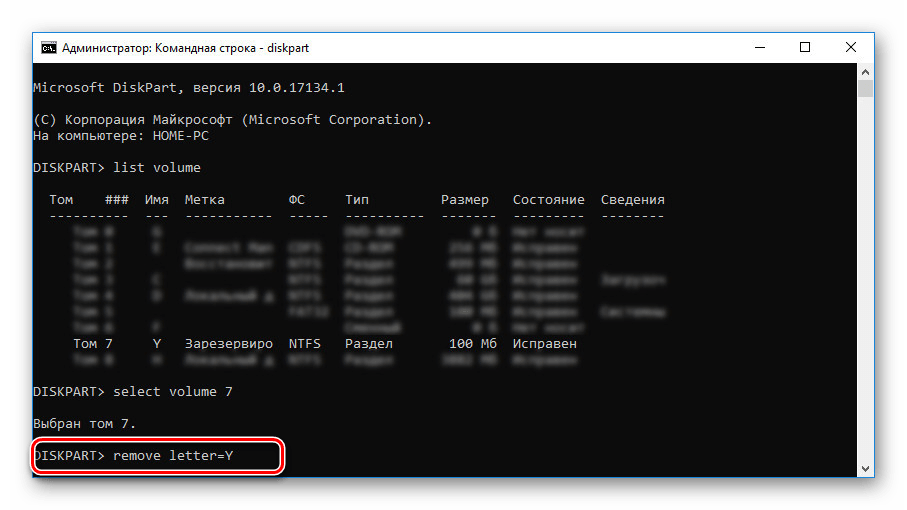Viewport: 907px width, 510px height.
Task: Click the vertical scrollbar thumb
Action: [x=865, y=91]
